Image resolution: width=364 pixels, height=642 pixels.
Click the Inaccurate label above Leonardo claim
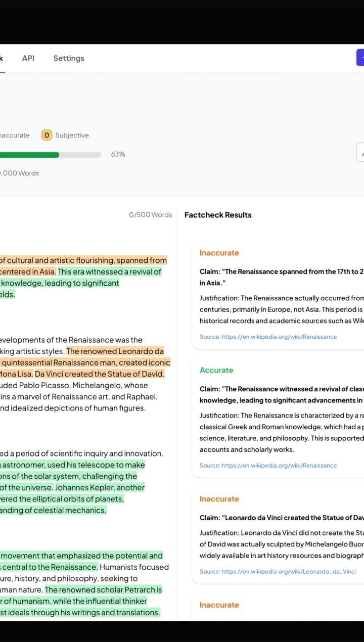coord(219,499)
